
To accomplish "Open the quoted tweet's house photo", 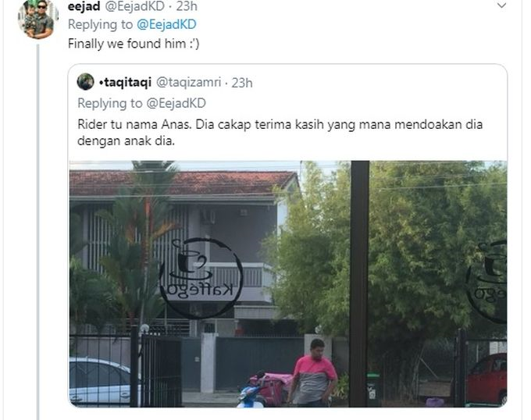I will tap(288, 283).
